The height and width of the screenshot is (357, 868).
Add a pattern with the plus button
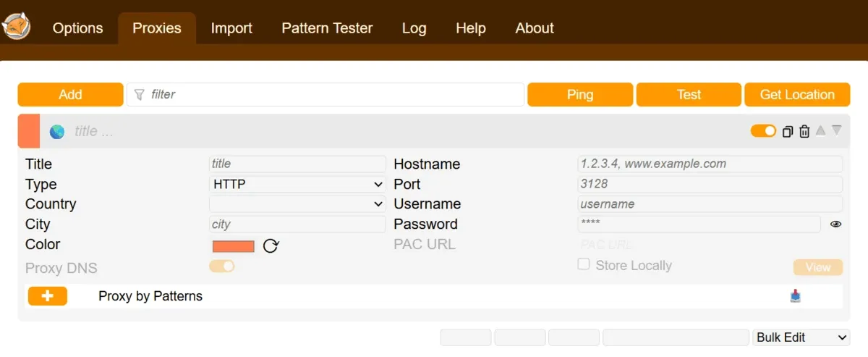point(48,296)
